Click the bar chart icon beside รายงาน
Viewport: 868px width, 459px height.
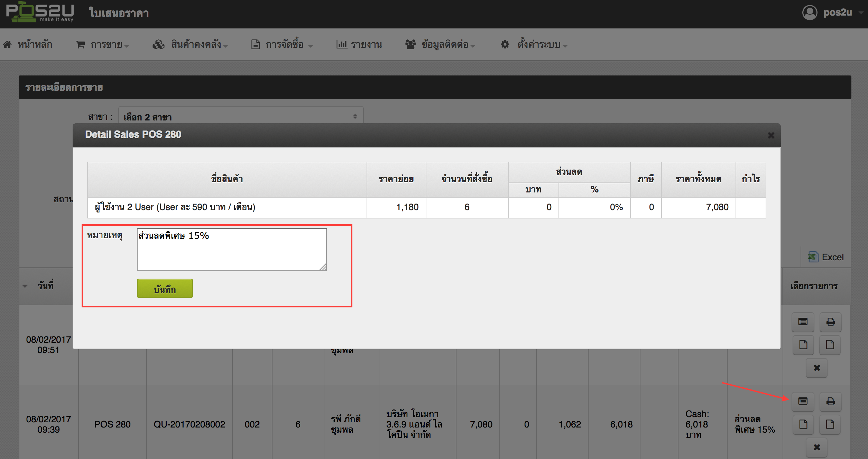342,44
